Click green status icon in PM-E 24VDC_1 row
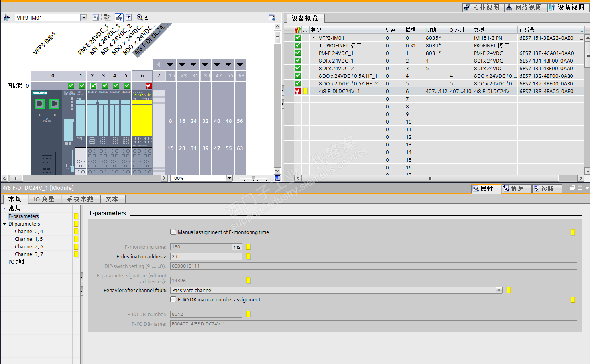Viewport: 590px width, 364px height. pyautogui.click(x=297, y=53)
